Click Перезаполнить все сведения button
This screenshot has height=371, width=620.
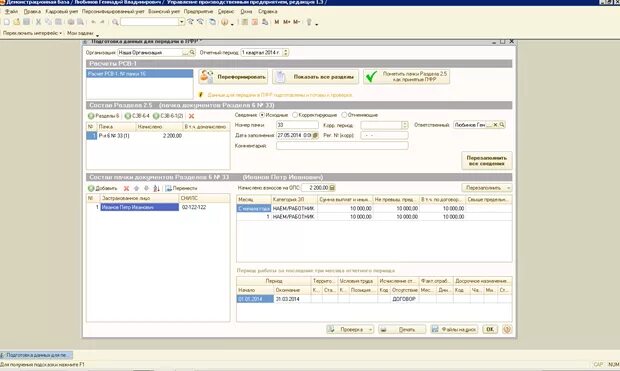tap(487, 161)
